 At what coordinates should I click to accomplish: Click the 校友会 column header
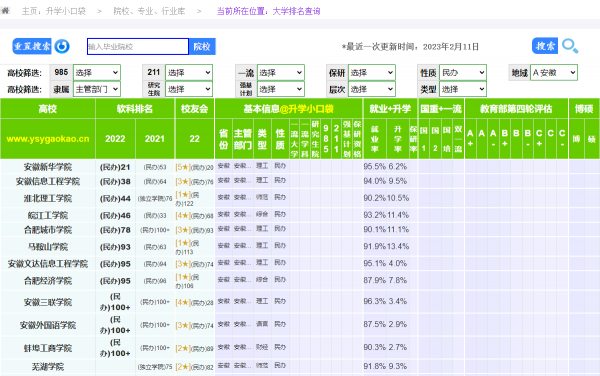194,109
